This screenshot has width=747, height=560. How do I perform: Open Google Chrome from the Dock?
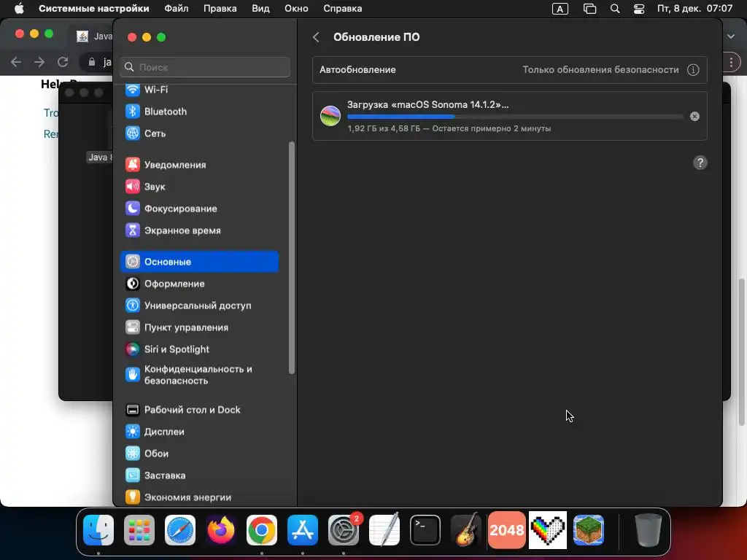[x=262, y=530]
